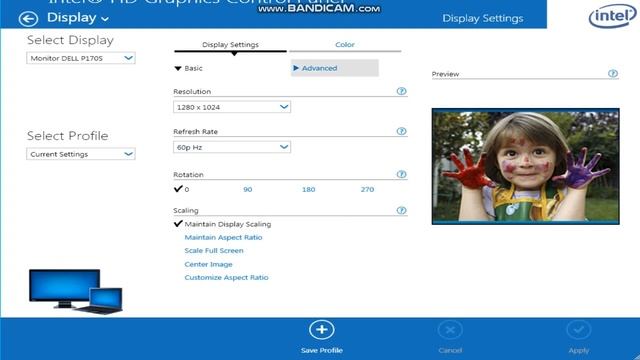Open help for Scaling
640x360 pixels.
coord(402,210)
